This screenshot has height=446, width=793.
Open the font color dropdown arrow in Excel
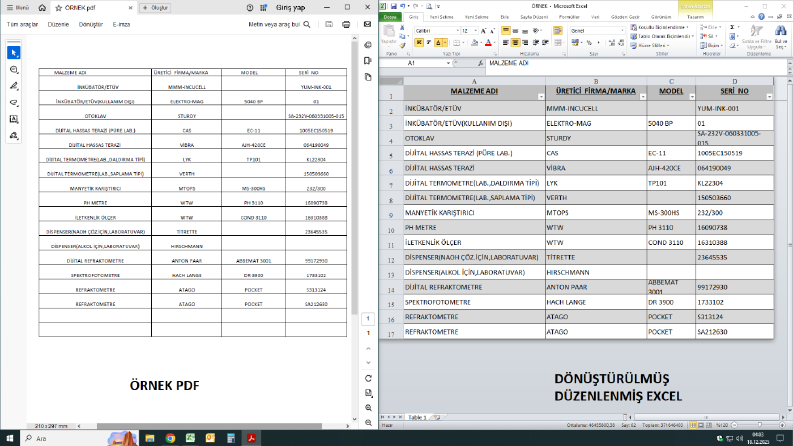tap(495, 43)
